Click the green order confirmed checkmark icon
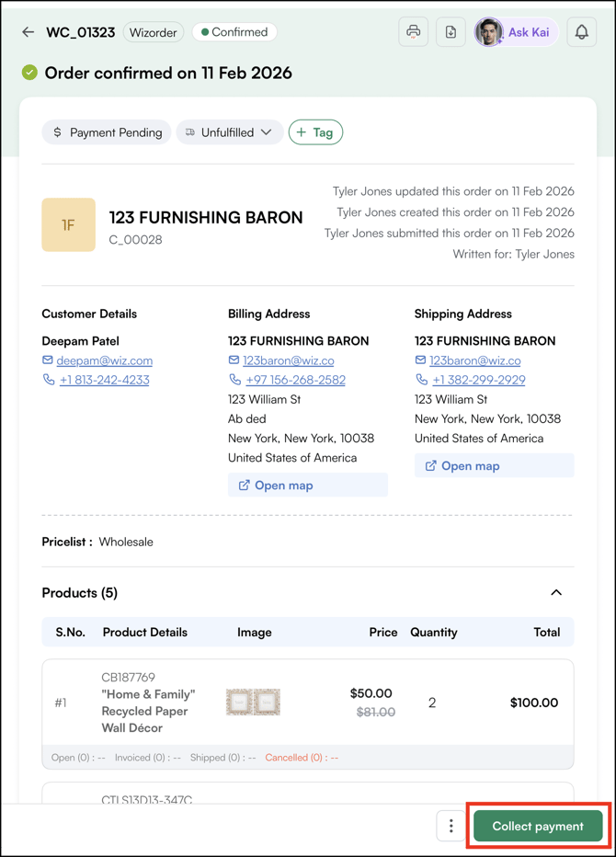616x857 pixels. (x=29, y=73)
